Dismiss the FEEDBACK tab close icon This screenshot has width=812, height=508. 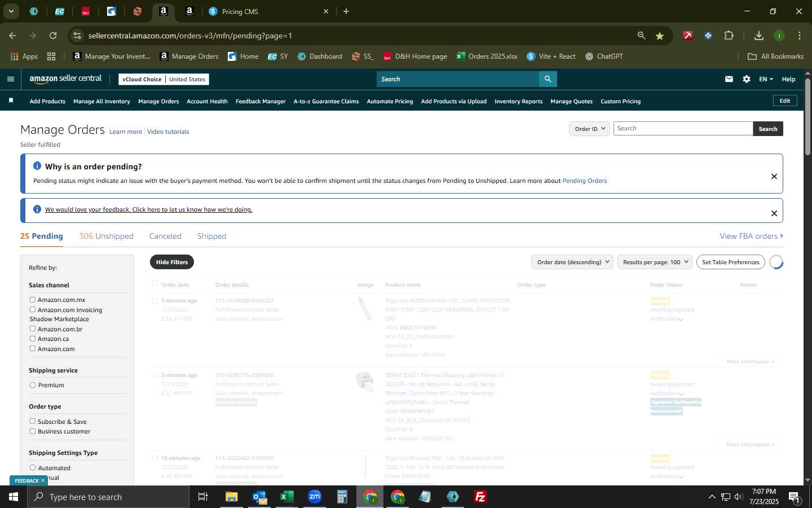pyautogui.click(x=43, y=480)
